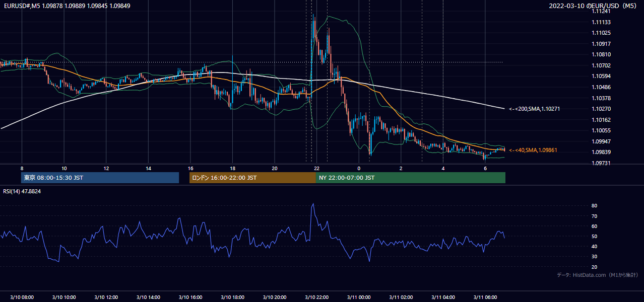Image resolution: width=644 pixels, height=302 pixels.
Task: Click the RSI axis level 70
Action: click(594, 216)
